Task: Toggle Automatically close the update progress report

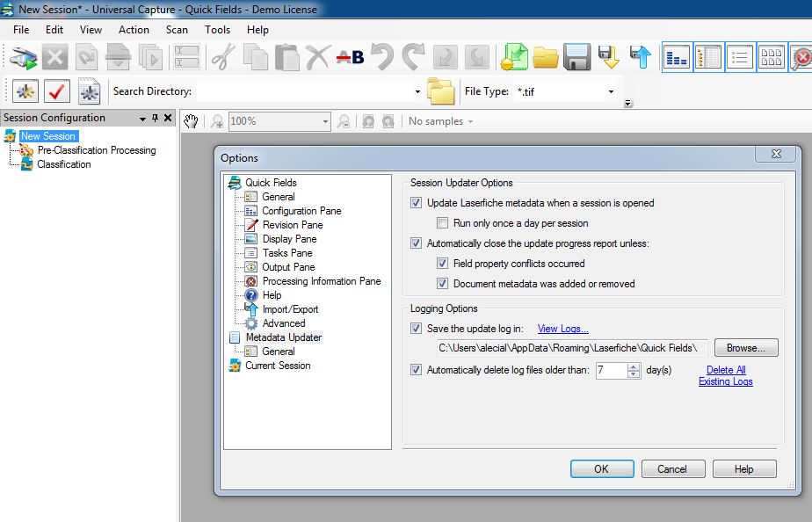Action: [x=416, y=243]
